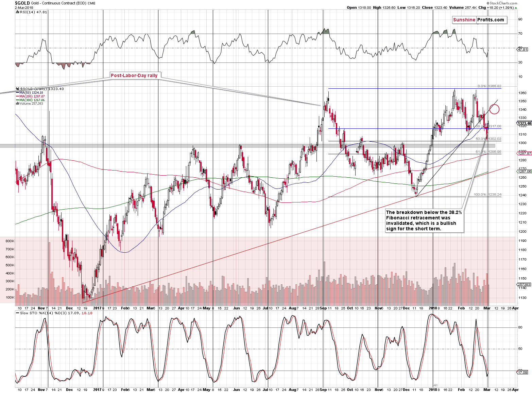Click the green MA(300) line swatch
Image resolution: width=532 pixels, height=393 pixels.
18,100
